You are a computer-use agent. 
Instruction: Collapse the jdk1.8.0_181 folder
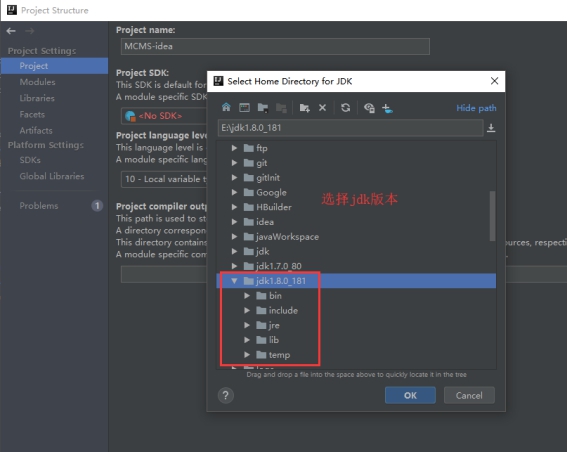tap(234, 281)
